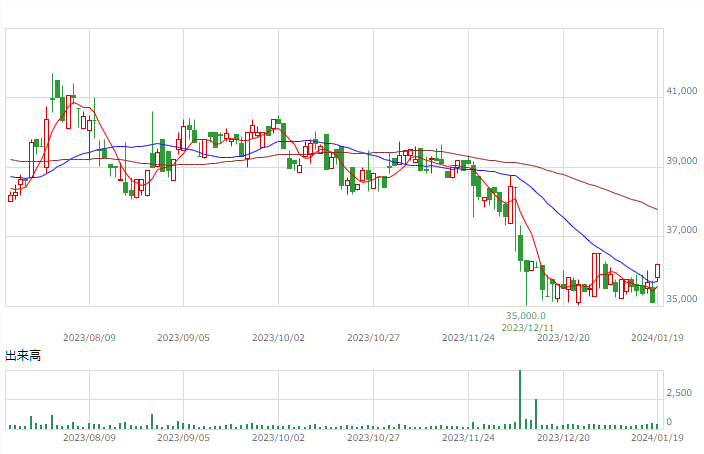
Task: Click 2023/11/24 date under volume chart
Action: [468, 438]
